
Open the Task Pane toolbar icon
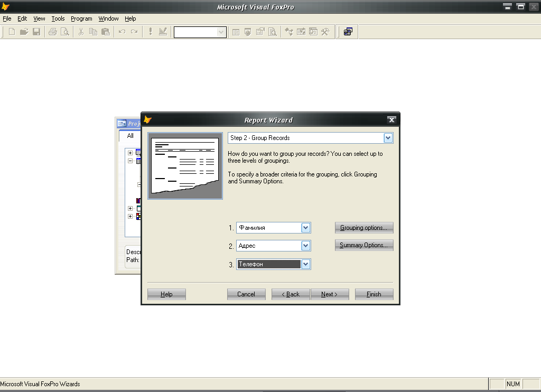coord(313,32)
